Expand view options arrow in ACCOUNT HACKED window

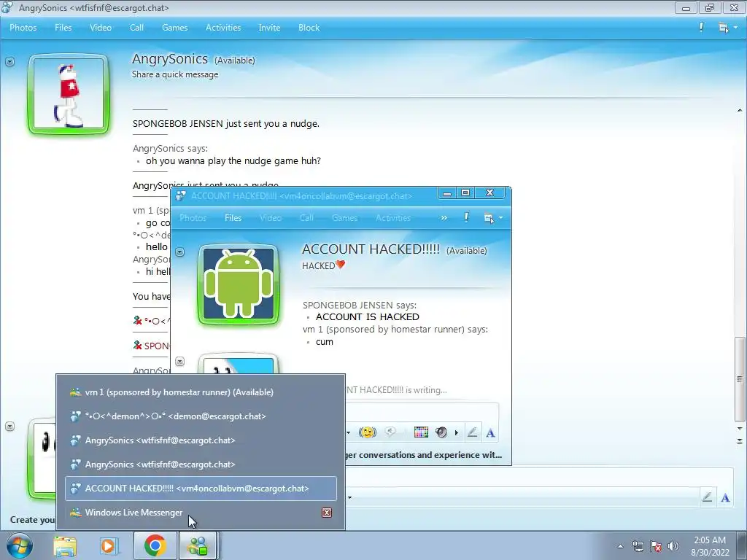pos(500,218)
